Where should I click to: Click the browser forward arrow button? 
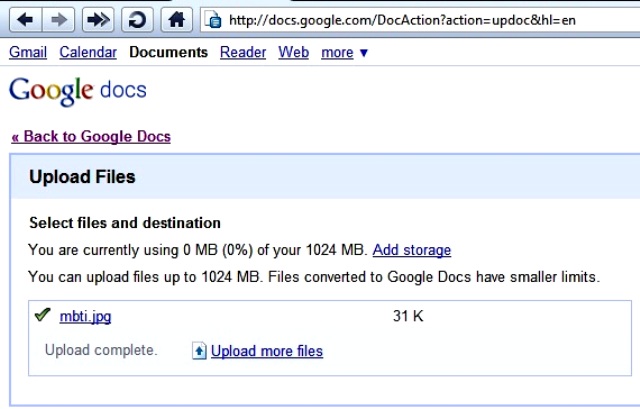pos(57,19)
